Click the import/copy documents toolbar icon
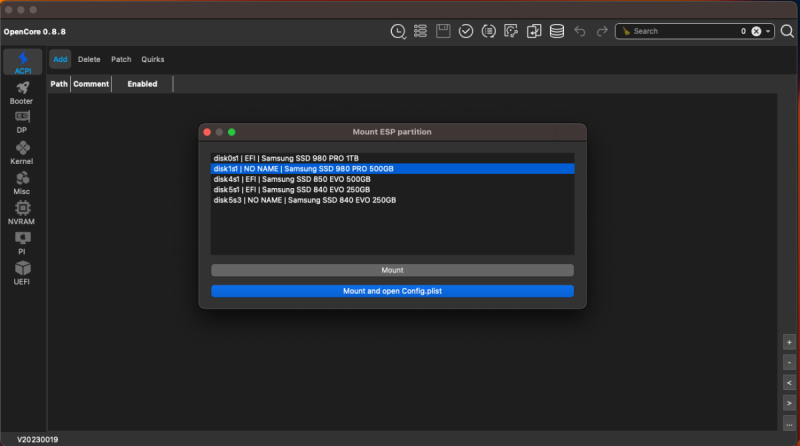The image size is (800, 446). point(534,31)
